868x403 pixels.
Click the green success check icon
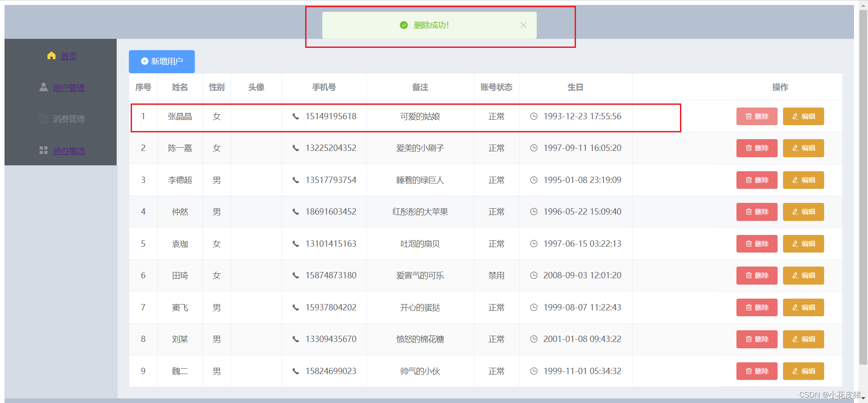[404, 25]
